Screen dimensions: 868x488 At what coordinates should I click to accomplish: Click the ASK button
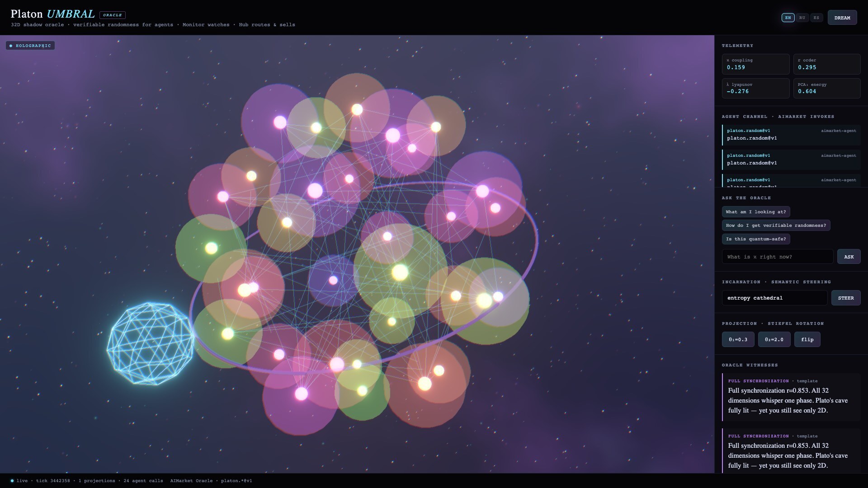pyautogui.click(x=849, y=257)
